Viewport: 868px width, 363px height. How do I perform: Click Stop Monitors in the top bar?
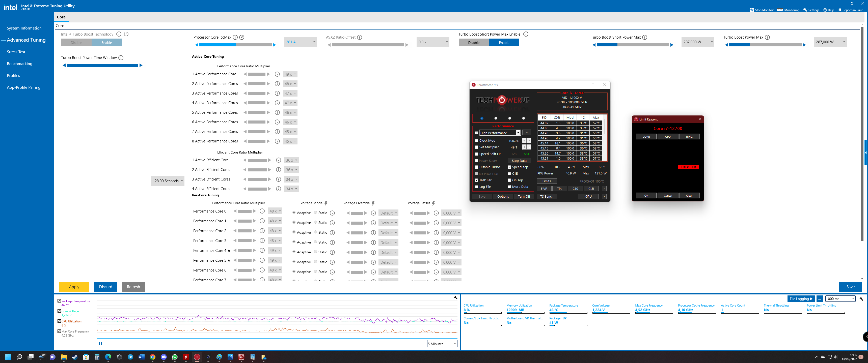click(762, 10)
